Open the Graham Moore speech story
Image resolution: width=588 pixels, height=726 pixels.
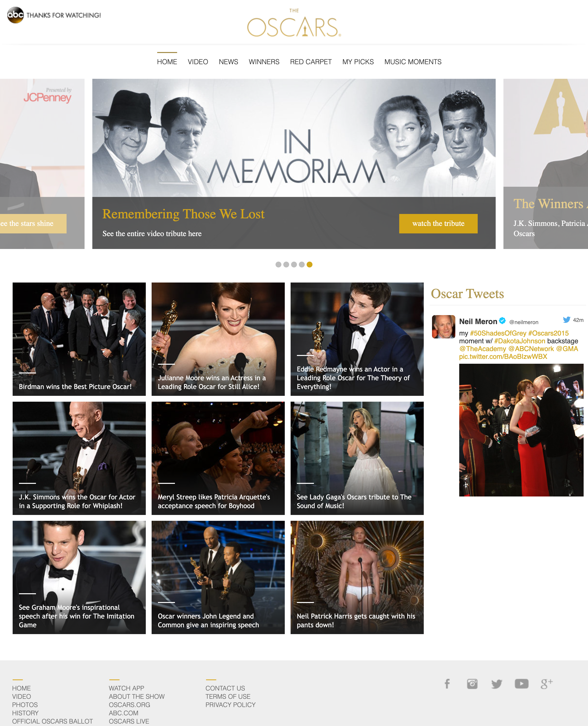(x=79, y=577)
